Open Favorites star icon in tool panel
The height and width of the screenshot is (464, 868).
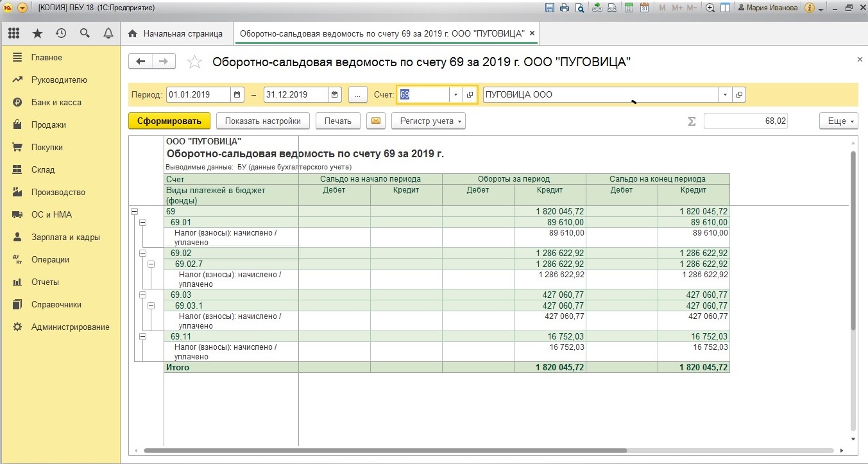click(37, 33)
